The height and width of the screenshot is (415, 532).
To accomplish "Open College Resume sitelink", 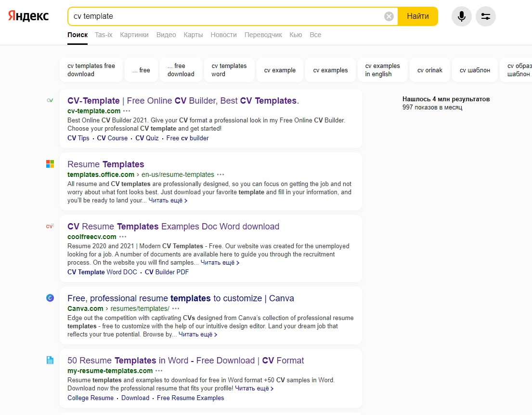I will (90, 398).
